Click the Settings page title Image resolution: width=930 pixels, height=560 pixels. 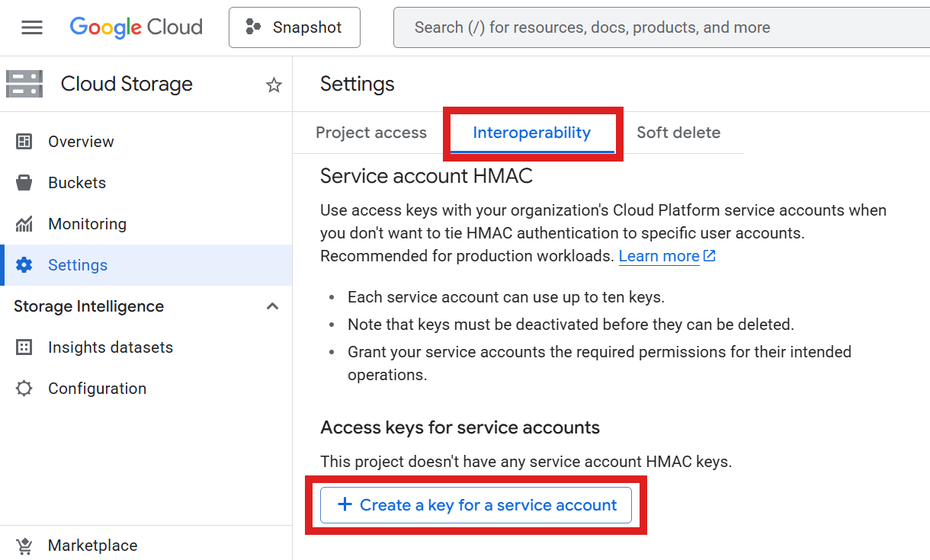(358, 84)
